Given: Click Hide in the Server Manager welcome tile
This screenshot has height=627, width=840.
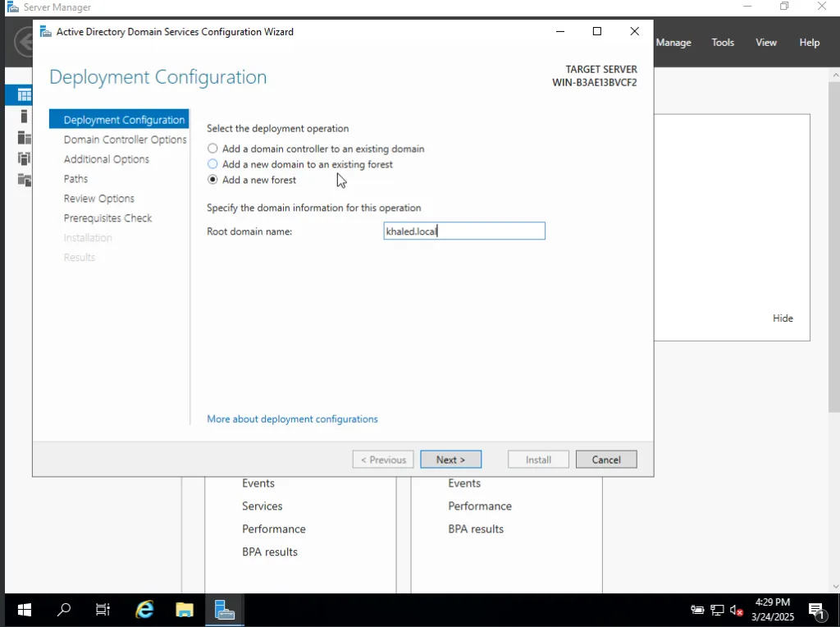Looking at the screenshot, I should (783, 318).
